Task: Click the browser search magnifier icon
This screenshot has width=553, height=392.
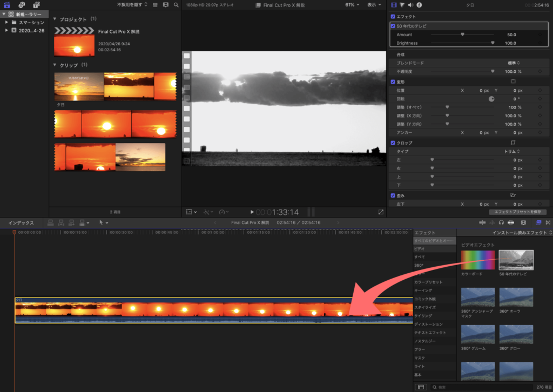Action: click(x=176, y=5)
